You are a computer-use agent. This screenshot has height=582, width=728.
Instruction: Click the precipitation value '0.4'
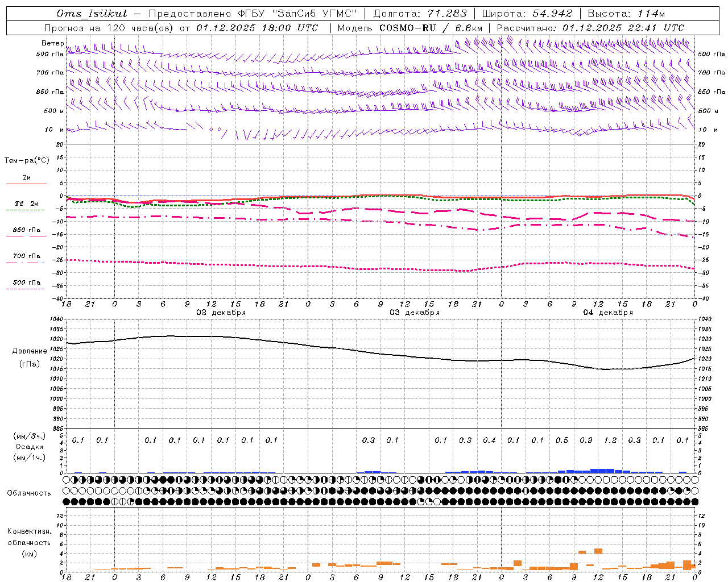coord(489,440)
